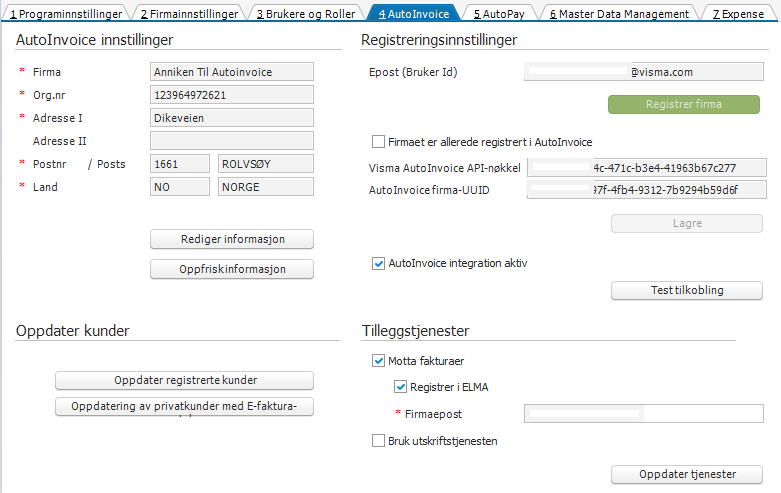Click the Rediger informasjon button
Viewport: 781px width, 493px height.
[x=232, y=239]
